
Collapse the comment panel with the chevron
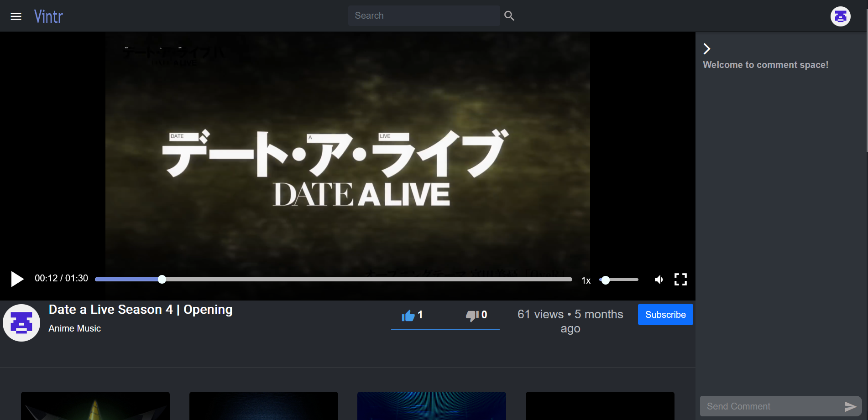(x=707, y=49)
